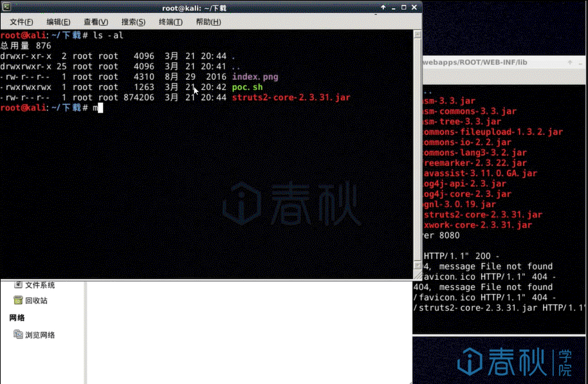Image resolution: width=588 pixels, height=384 pixels.
Task: Open the 帮助(H) menu
Action: tap(208, 21)
